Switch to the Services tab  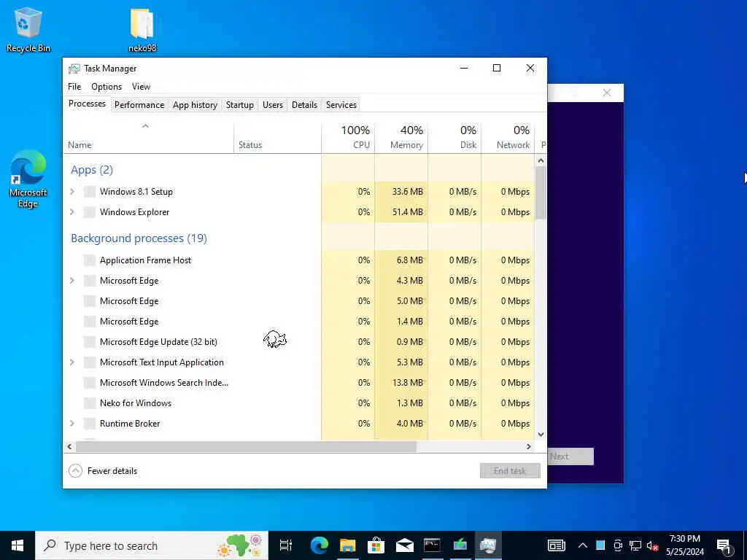(x=341, y=105)
